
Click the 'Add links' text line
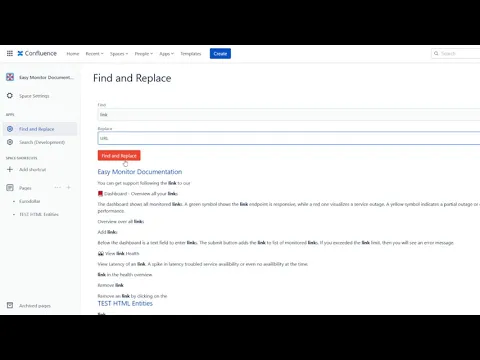pyautogui.click(x=107, y=232)
